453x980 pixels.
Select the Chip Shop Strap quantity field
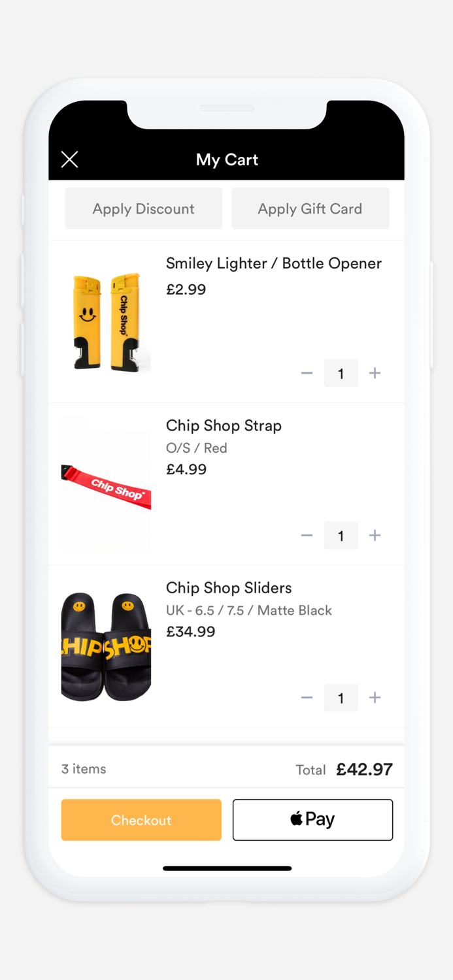341,535
